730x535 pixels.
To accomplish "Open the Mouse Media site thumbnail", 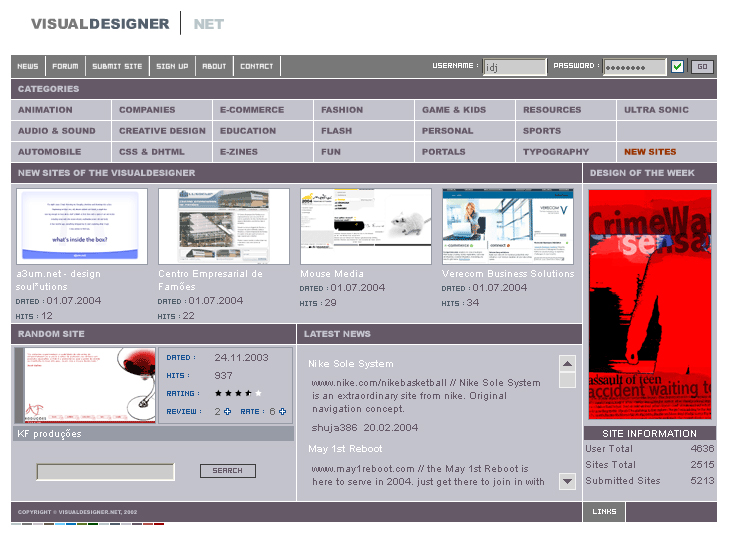I will pyautogui.click(x=366, y=226).
